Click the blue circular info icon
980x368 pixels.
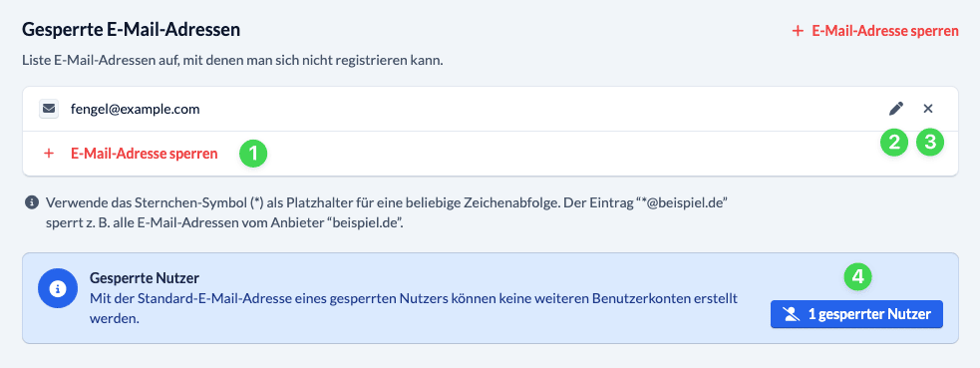(x=58, y=290)
